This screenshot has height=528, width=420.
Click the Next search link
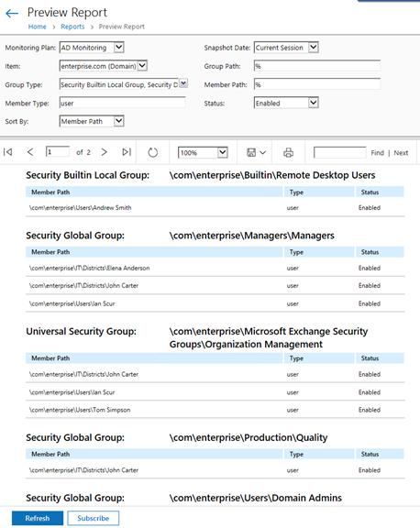click(x=401, y=153)
